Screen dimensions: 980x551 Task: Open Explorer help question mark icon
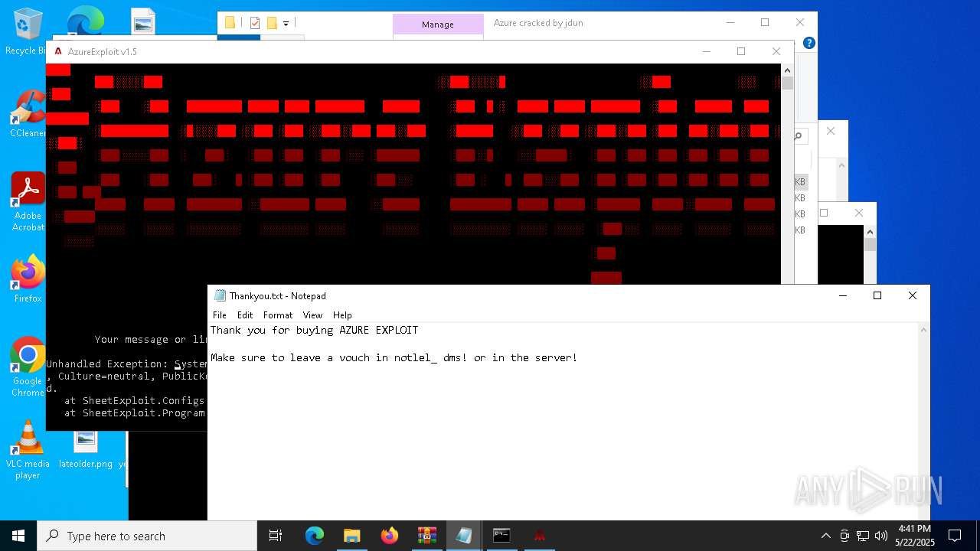coord(808,43)
